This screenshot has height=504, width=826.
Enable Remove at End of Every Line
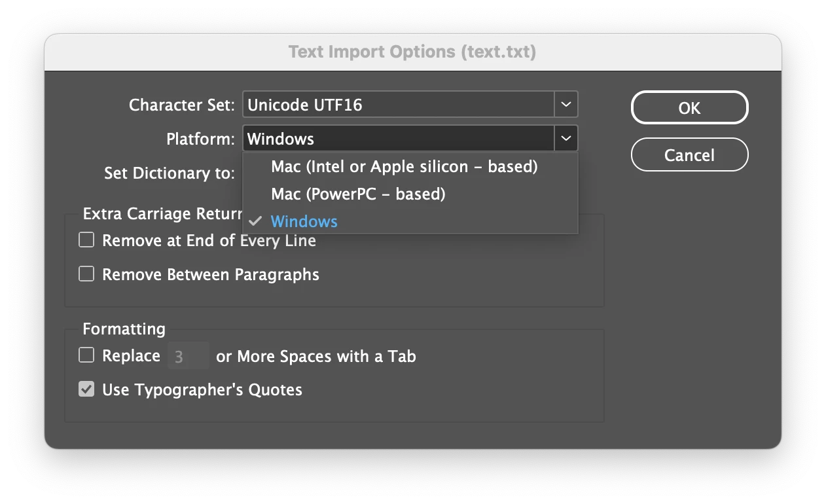pos(86,240)
